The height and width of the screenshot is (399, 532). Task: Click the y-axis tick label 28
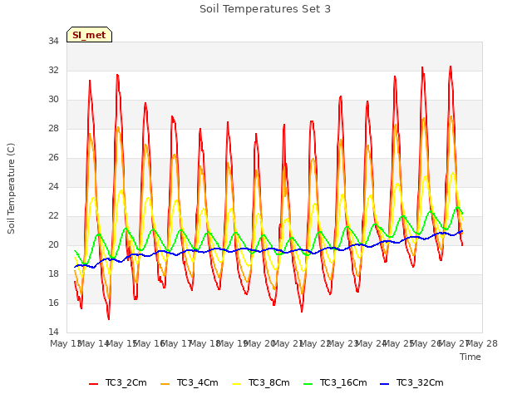[x=53, y=129]
